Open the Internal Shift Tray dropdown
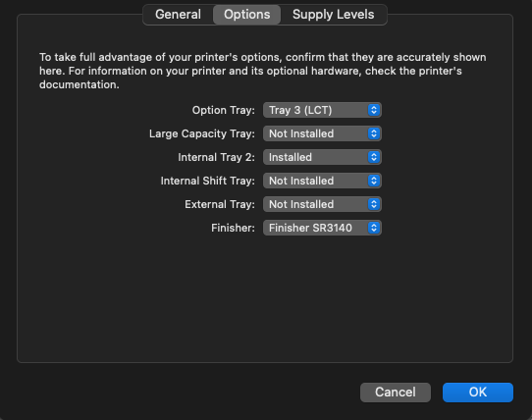The image size is (532, 420). [x=322, y=181]
